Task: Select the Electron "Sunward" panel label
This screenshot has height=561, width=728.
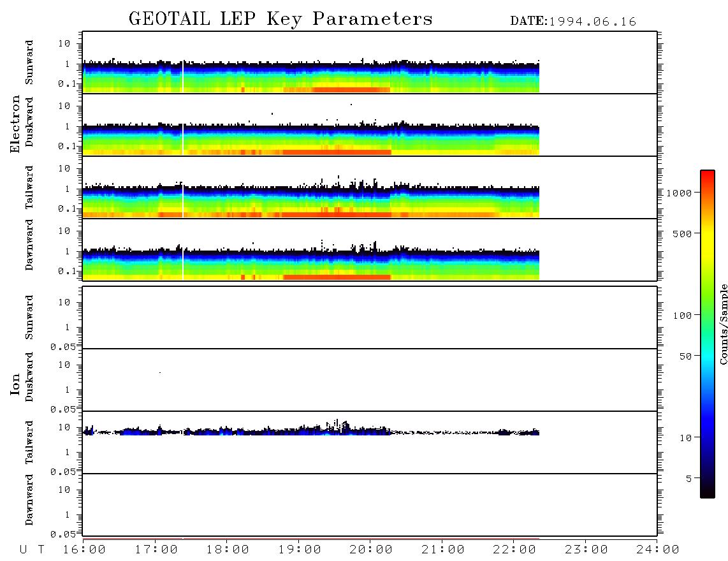Action: pos(29,62)
